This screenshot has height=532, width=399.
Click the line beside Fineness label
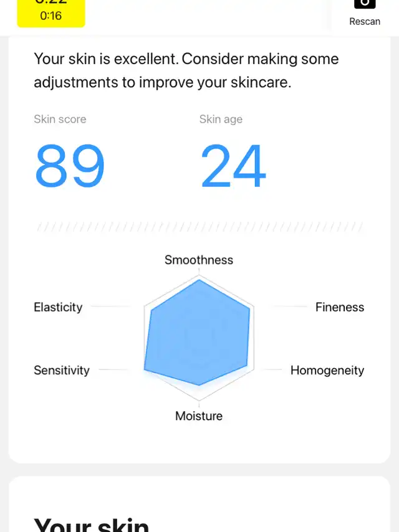point(290,306)
